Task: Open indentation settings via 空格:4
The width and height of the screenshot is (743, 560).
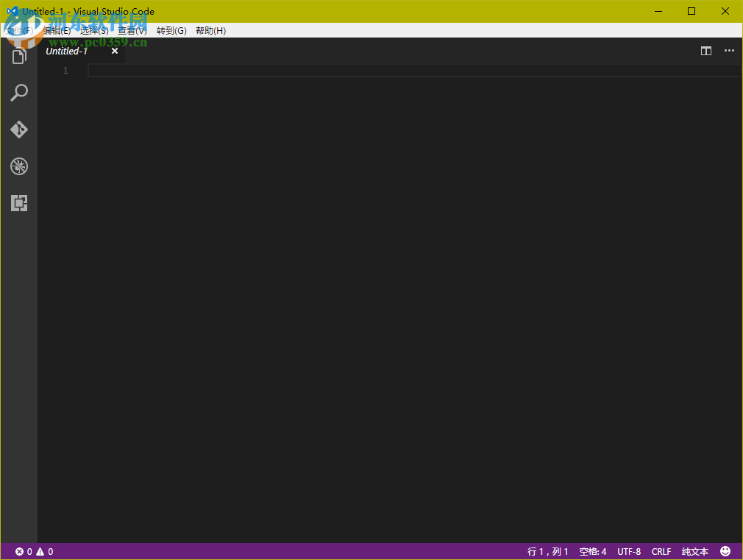Action: pyautogui.click(x=592, y=550)
